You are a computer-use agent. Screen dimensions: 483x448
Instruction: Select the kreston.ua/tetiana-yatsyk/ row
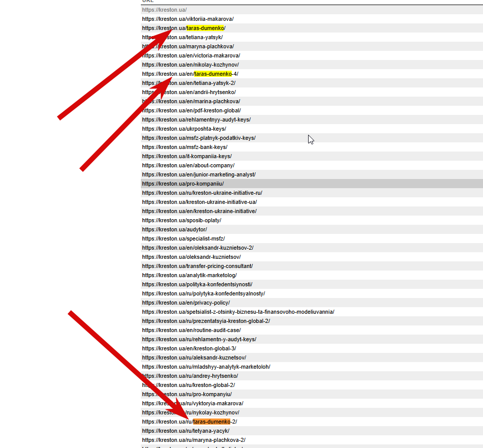coord(312,37)
